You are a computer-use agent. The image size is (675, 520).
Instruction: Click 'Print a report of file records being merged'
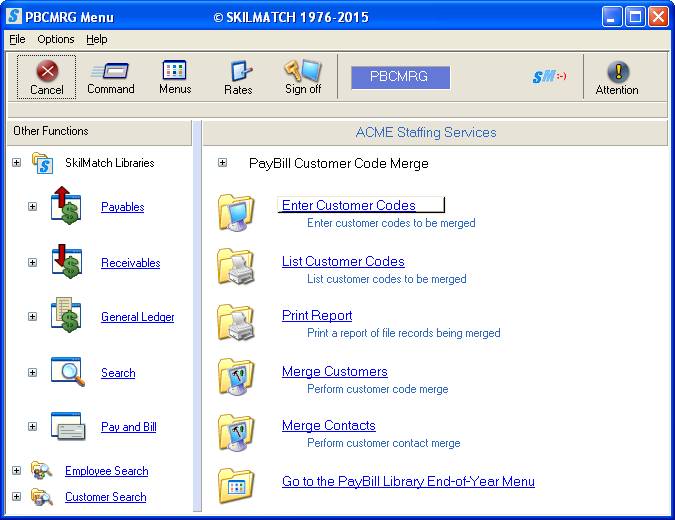403,333
